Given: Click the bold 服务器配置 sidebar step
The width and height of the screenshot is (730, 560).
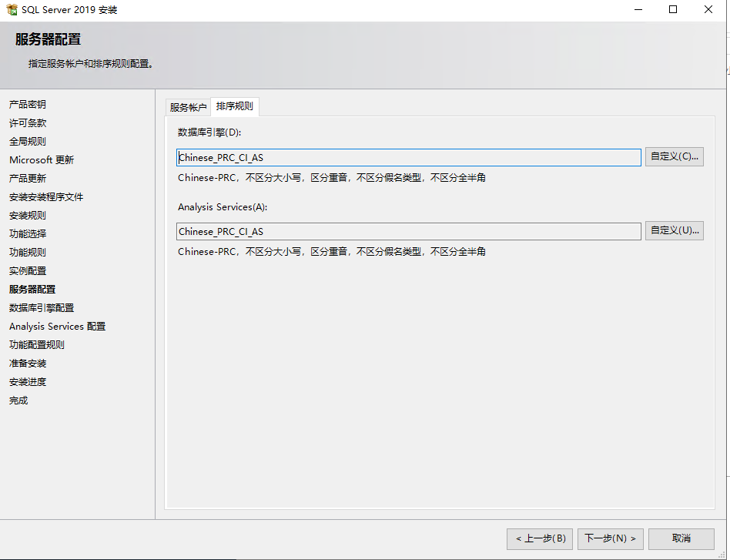Looking at the screenshot, I should (32, 290).
